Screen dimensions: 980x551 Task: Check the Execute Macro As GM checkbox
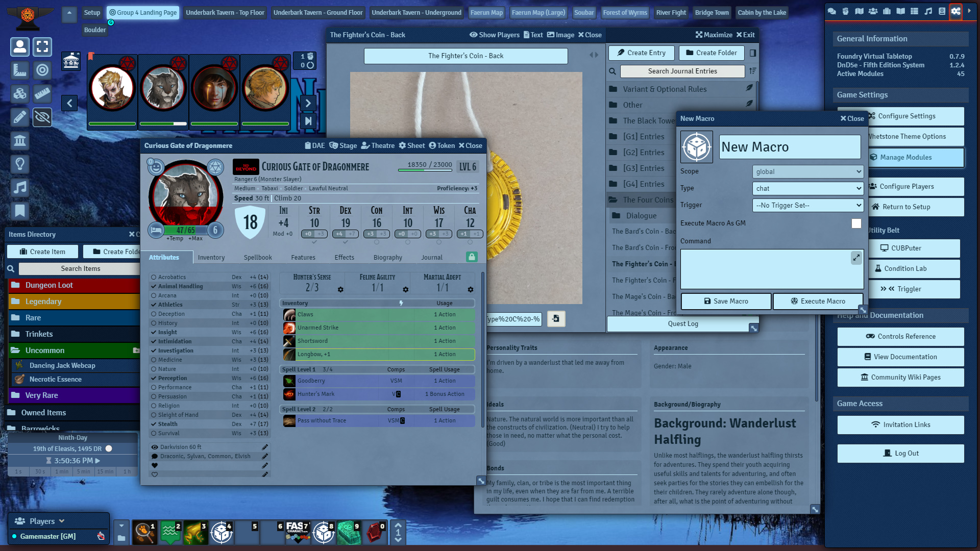(856, 223)
